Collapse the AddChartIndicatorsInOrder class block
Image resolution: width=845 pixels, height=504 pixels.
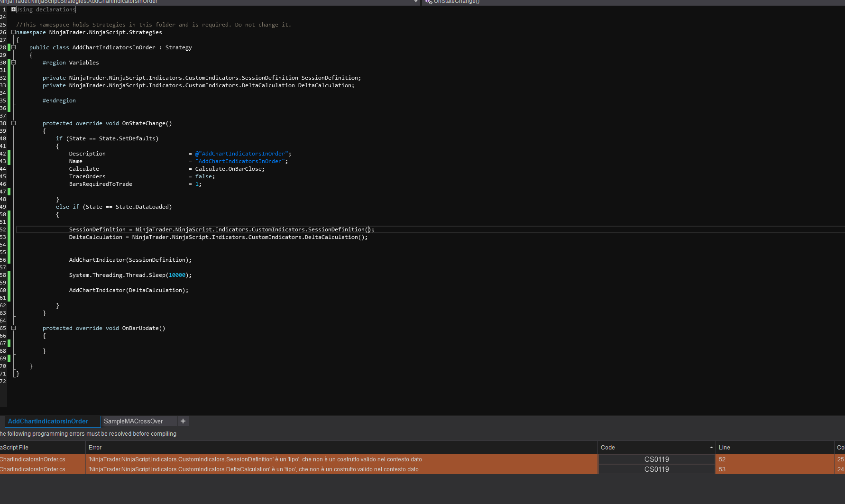[13, 47]
